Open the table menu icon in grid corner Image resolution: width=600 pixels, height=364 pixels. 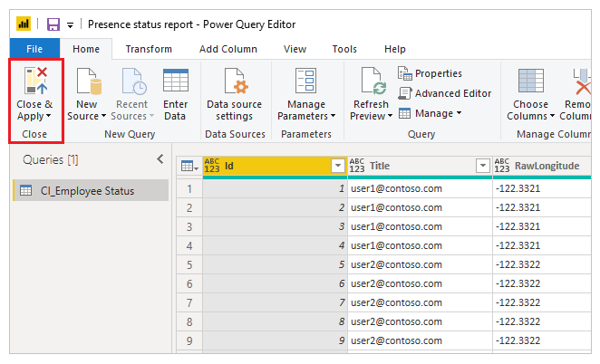[x=189, y=167]
